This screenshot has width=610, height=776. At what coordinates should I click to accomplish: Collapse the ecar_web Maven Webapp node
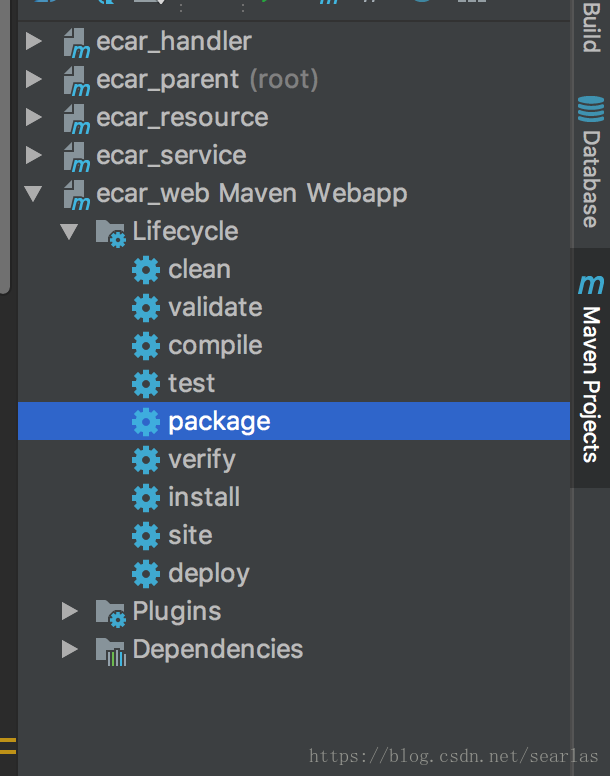pos(34,194)
